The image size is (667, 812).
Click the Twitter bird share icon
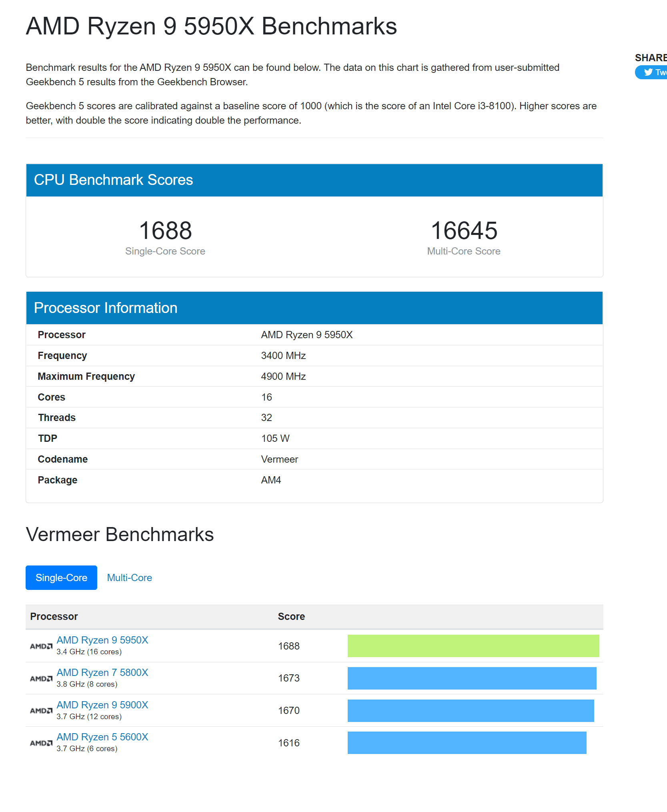point(648,72)
